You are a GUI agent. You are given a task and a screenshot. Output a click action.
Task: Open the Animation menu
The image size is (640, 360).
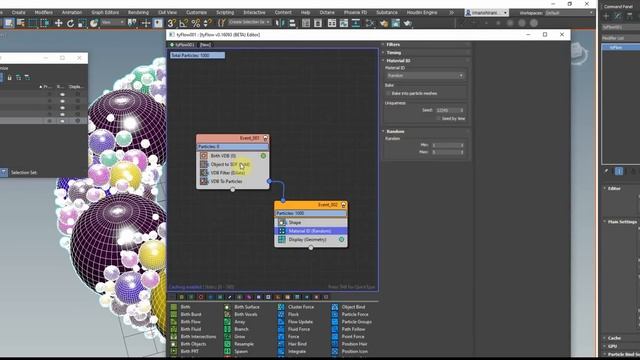[71, 13]
